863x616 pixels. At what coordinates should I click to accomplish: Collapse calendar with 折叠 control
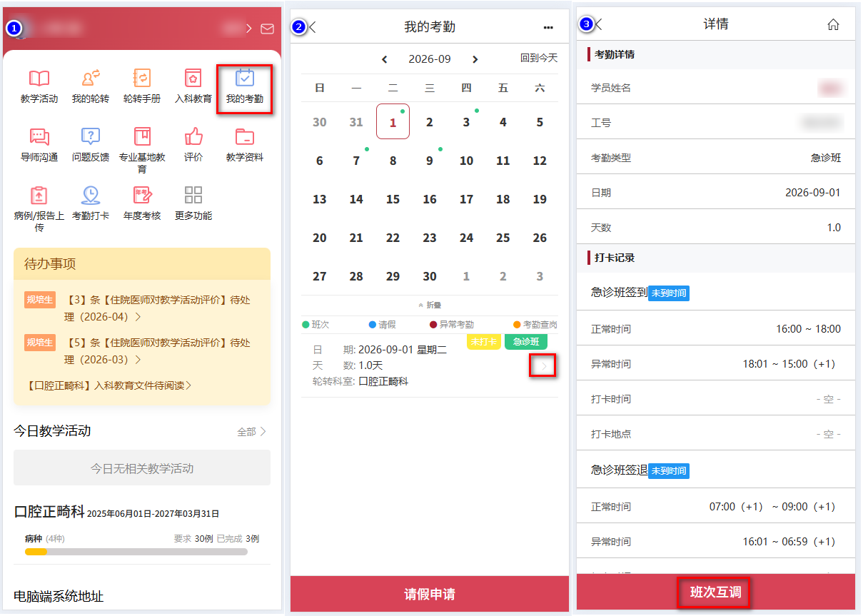coord(429,305)
